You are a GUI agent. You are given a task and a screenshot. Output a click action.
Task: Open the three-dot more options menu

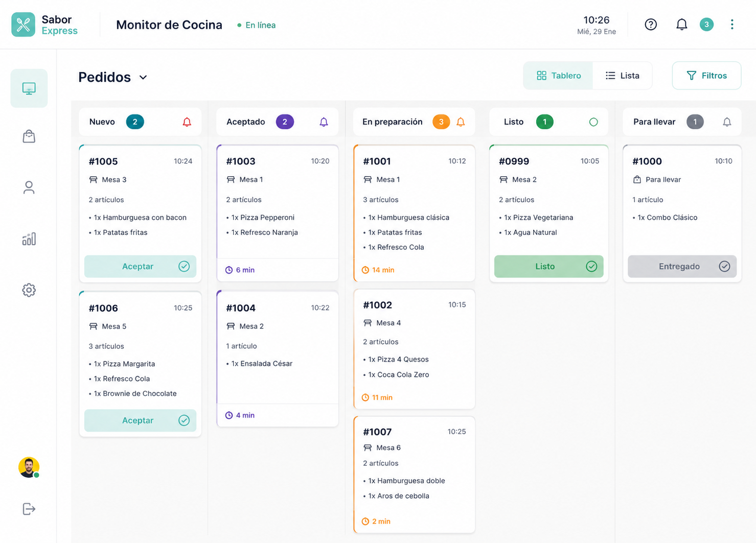point(732,25)
